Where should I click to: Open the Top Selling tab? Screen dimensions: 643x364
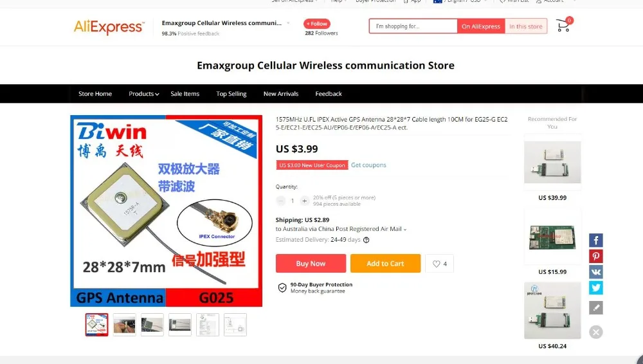click(x=231, y=93)
